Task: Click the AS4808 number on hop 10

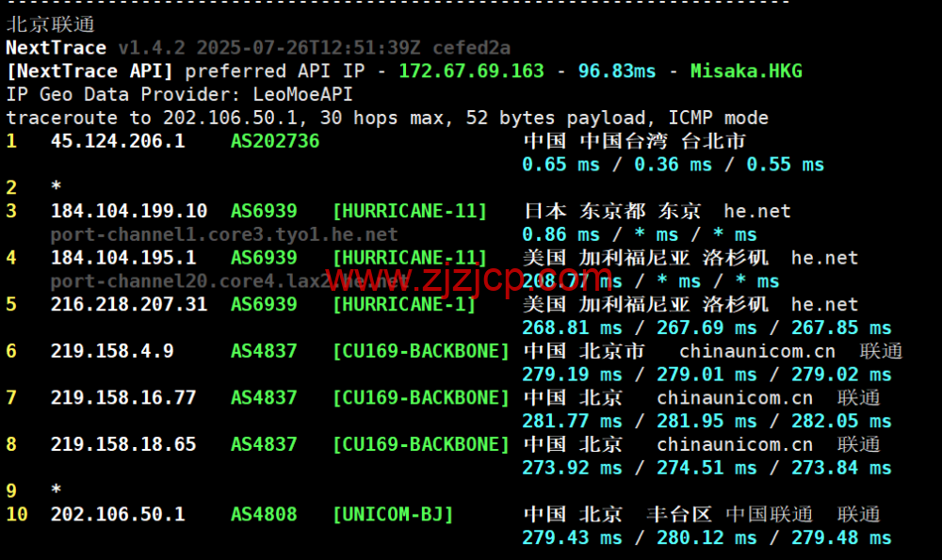Action: 264,514
